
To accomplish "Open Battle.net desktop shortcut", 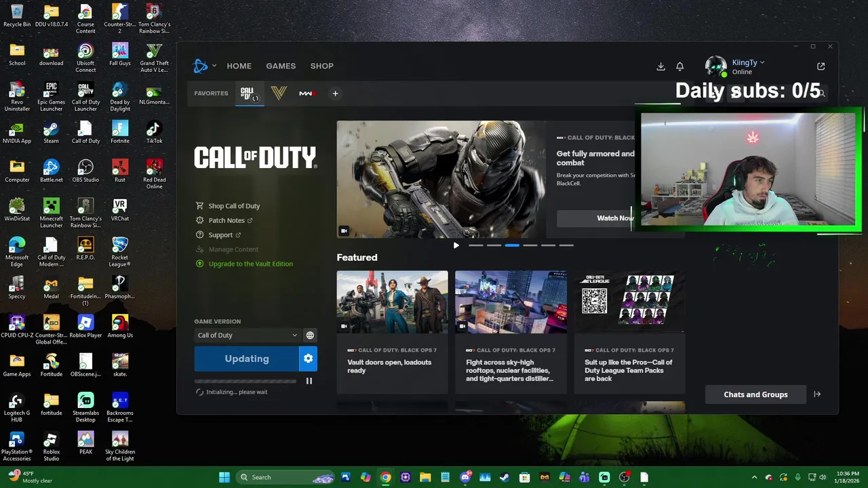I will [51, 170].
